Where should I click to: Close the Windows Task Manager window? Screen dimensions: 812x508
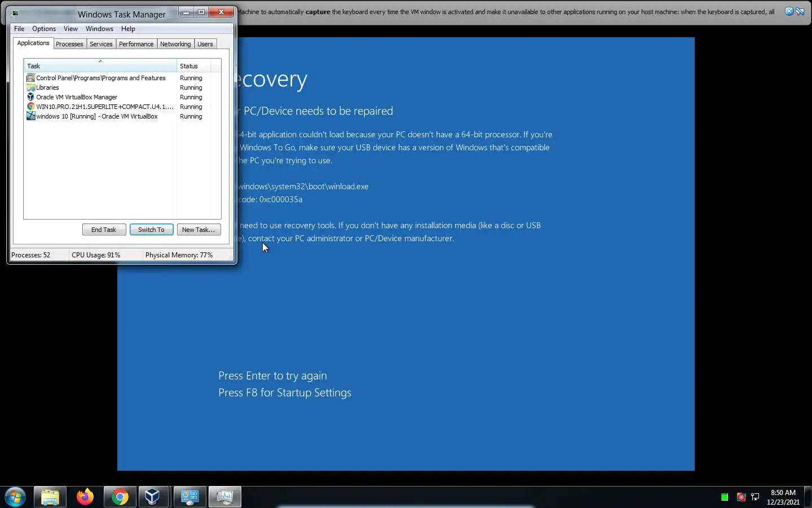coord(221,12)
